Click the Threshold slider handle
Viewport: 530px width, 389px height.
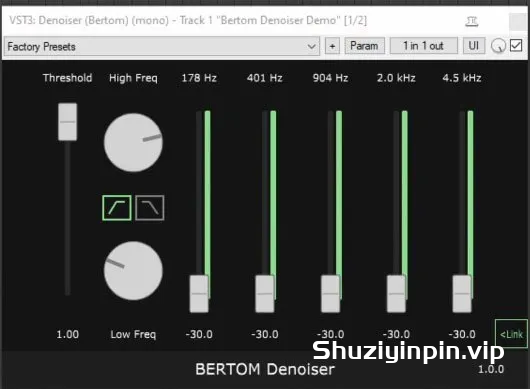[x=68, y=122]
